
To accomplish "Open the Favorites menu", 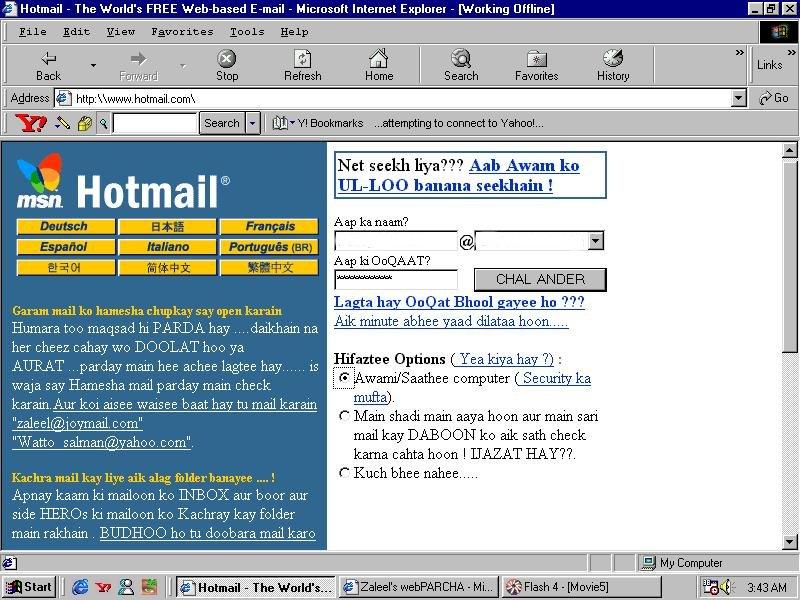I will tap(182, 32).
